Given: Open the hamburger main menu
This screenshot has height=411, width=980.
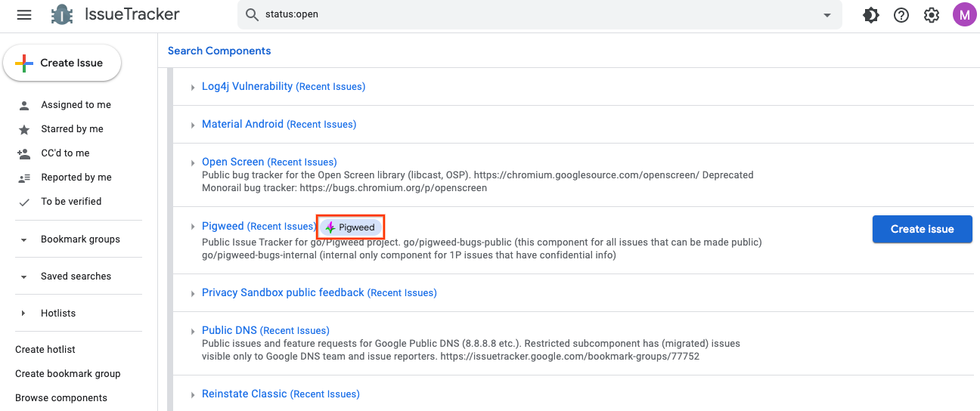Looking at the screenshot, I should tap(24, 15).
